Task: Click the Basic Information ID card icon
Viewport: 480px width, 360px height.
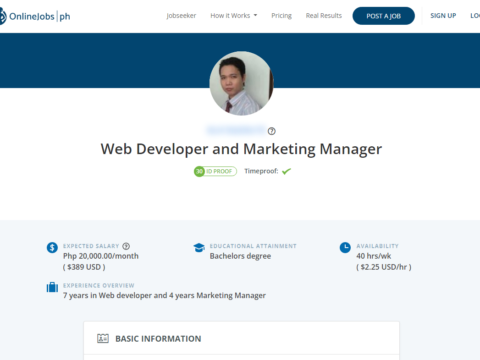Action: 103,338
